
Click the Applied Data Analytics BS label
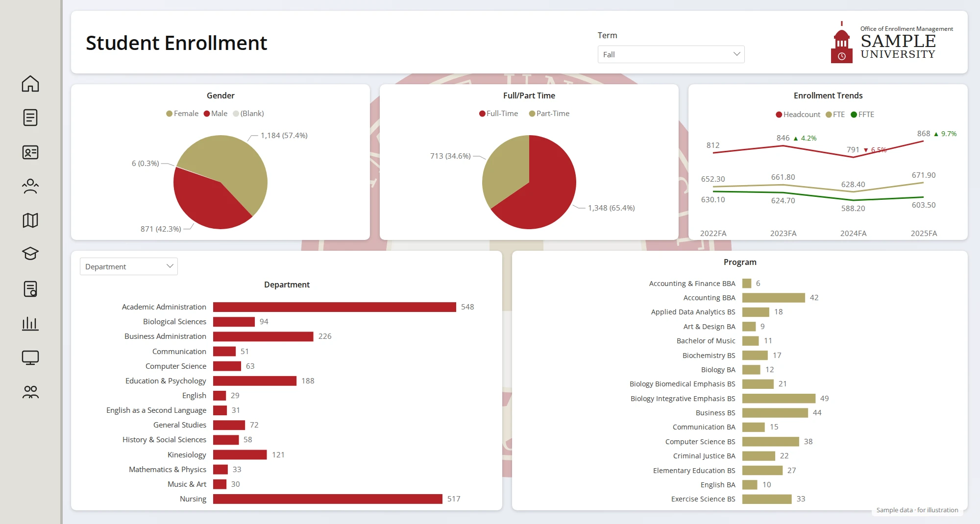[693, 312]
